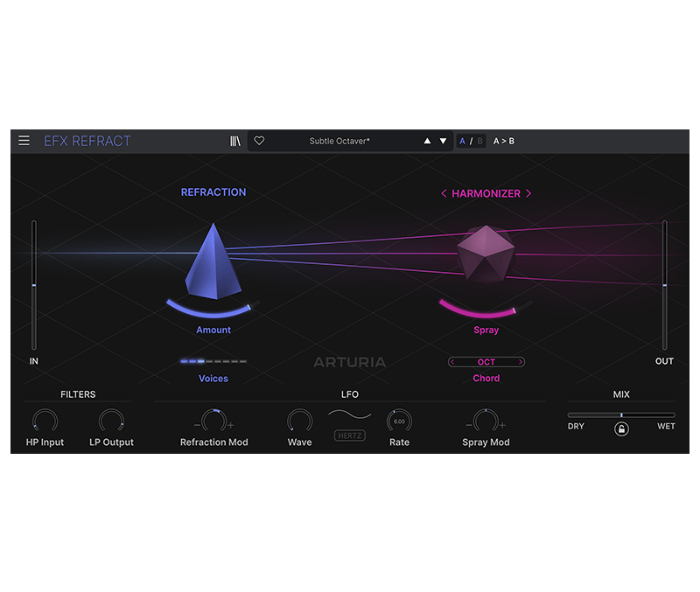700x592 pixels.
Task: Click the Voices label
Action: coord(213,379)
